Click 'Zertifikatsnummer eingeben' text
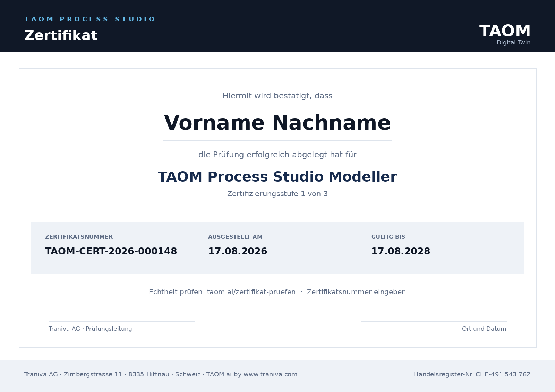The image size is (555, 392). [x=356, y=292]
